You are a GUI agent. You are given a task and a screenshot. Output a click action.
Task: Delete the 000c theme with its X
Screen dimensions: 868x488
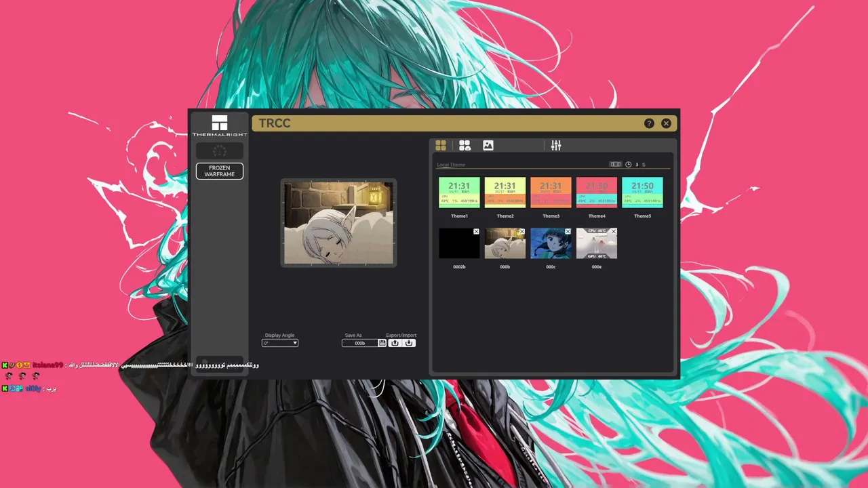click(x=568, y=232)
